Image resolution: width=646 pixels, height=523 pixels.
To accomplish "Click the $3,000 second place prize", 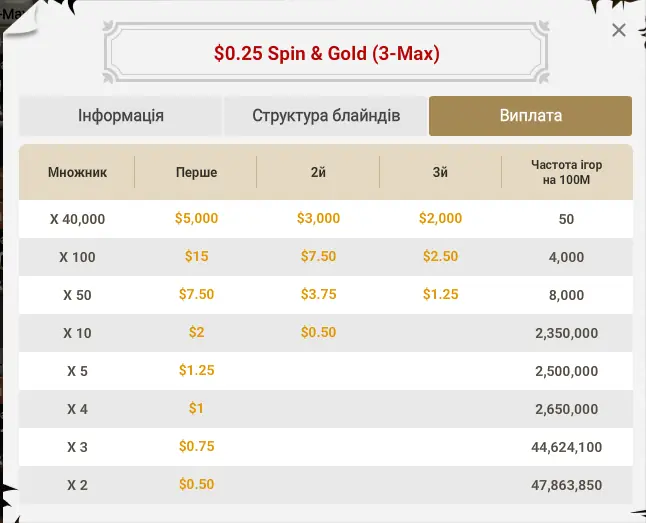I will click(x=318, y=218).
